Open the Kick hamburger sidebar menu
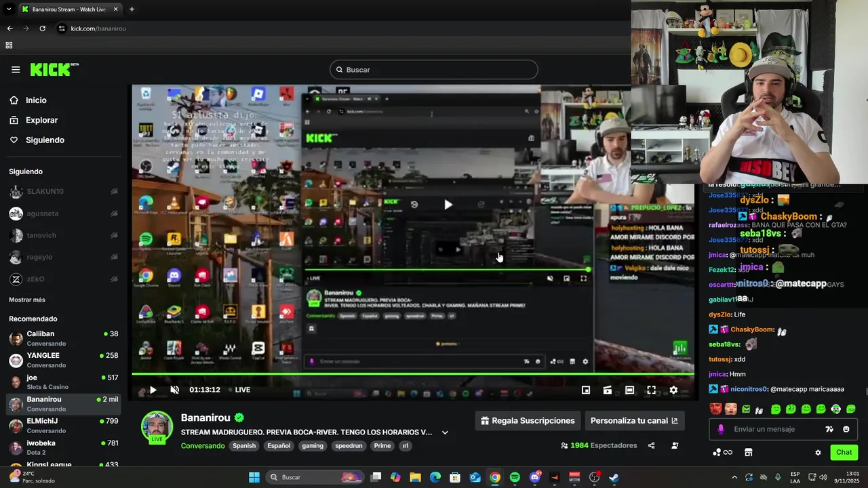Image resolution: width=868 pixels, height=488 pixels. click(x=16, y=69)
